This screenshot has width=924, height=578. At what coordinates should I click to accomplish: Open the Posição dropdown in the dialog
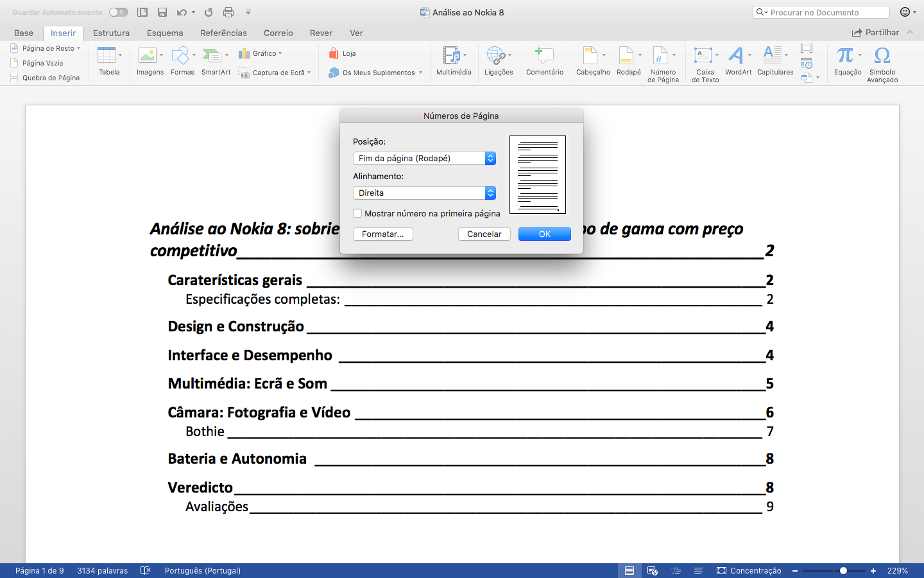pos(489,158)
